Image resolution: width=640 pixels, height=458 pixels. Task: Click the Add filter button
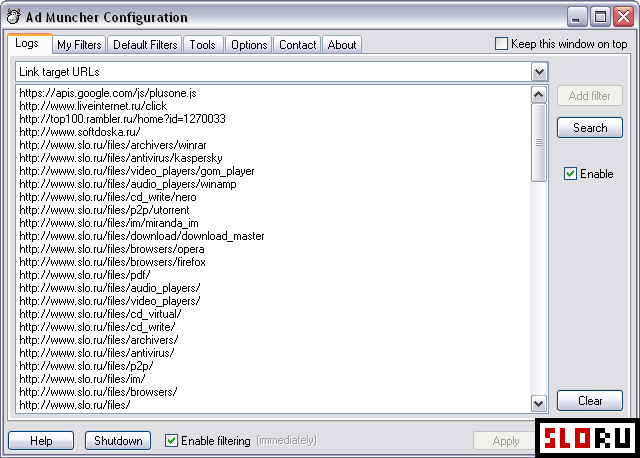[590, 96]
